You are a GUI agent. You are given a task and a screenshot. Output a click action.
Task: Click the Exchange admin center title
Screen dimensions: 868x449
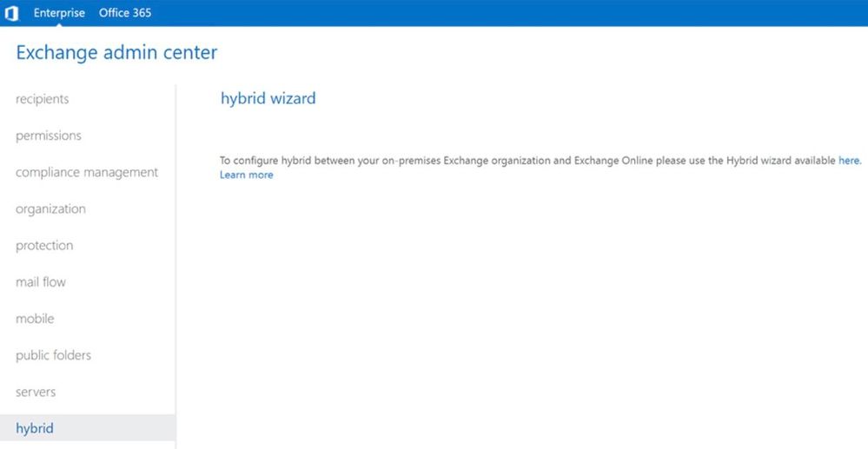116,53
